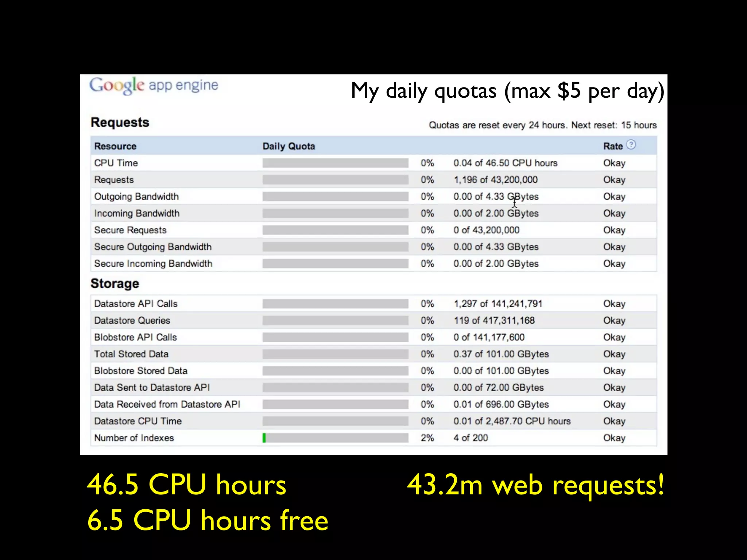Image resolution: width=747 pixels, height=560 pixels.
Task: Click the '0.37 of 101.00 GBytes' value
Action: click(x=501, y=354)
